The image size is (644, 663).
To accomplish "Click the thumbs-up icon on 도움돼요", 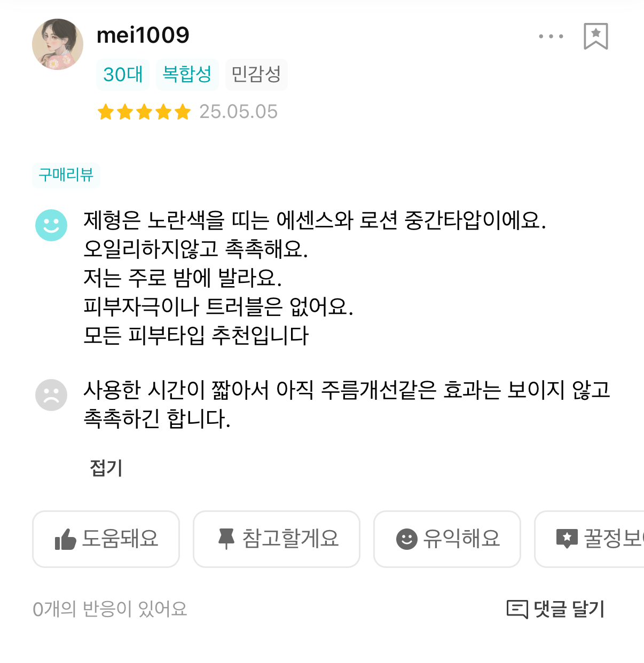I will (x=66, y=539).
